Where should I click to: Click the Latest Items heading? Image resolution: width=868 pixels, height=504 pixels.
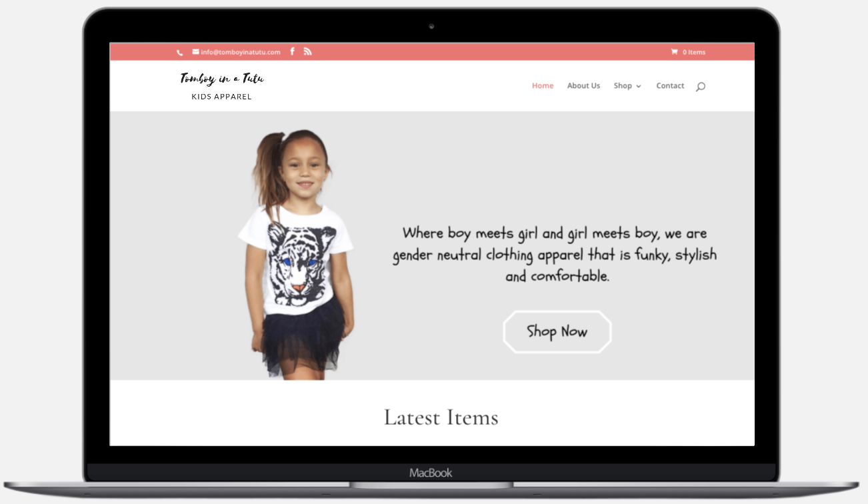[x=441, y=417]
